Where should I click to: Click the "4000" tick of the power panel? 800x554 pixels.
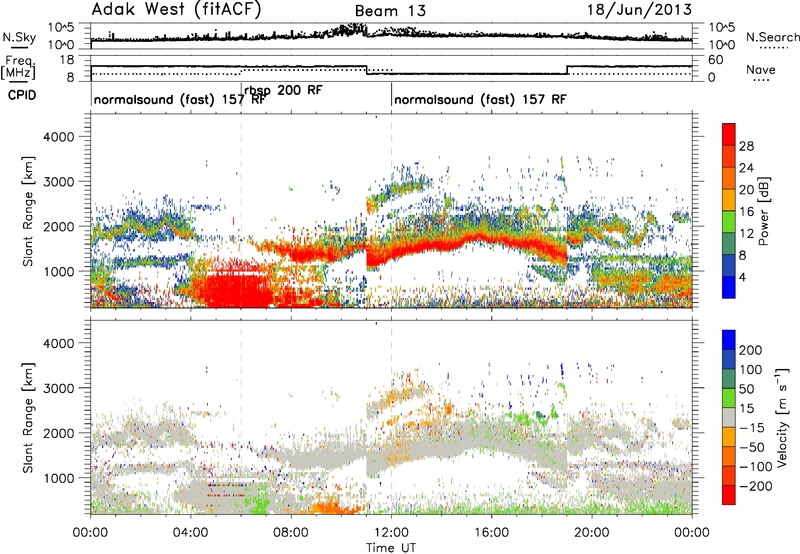[58, 137]
